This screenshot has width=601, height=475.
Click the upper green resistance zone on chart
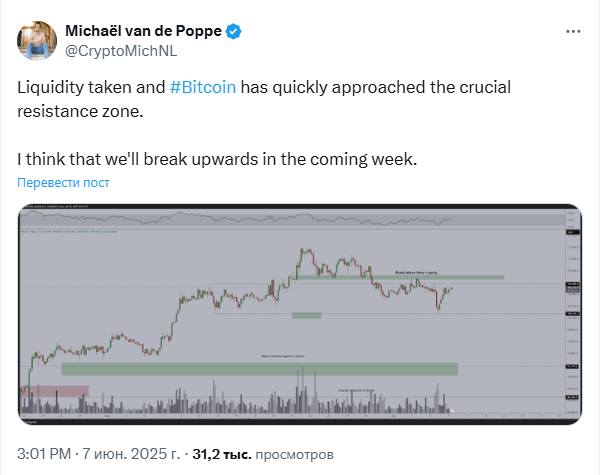click(x=400, y=277)
